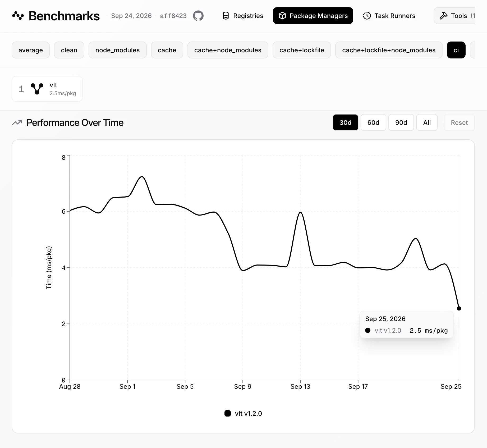The width and height of the screenshot is (487, 448).
Task: Select the average fixture filter
Action: [31, 50]
